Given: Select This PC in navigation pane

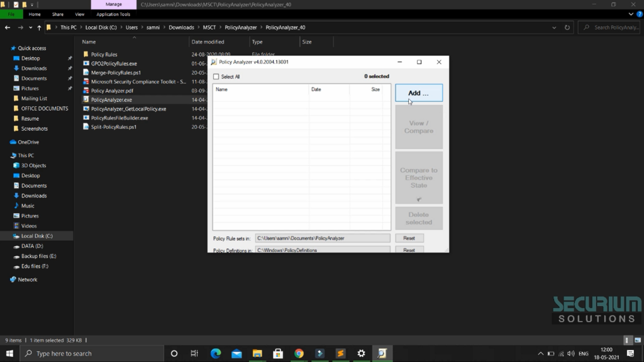Looking at the screenshot, I should (x=25, y=156).
